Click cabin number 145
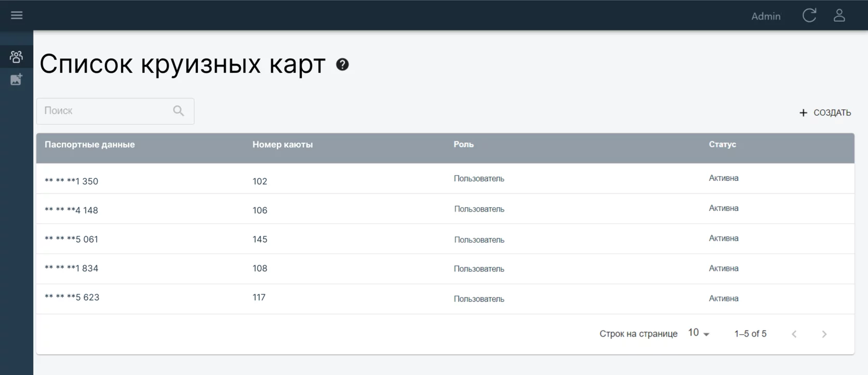Viewport: 868px width, 375px height. pyautogui.click(x=260, y=239)
